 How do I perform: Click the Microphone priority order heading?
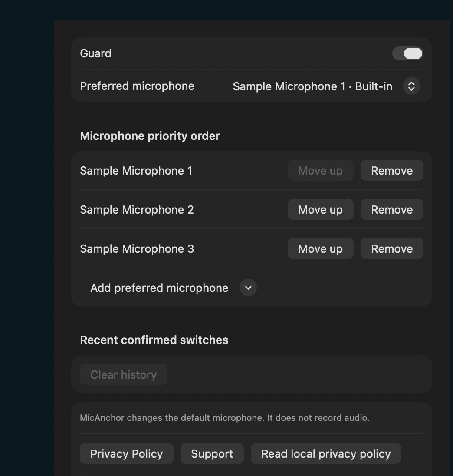click(x=150, y=136)
